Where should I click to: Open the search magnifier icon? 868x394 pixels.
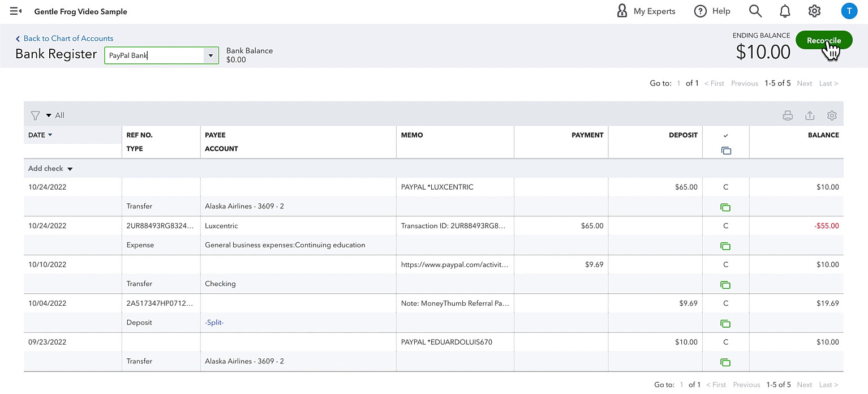coord(755,11)
